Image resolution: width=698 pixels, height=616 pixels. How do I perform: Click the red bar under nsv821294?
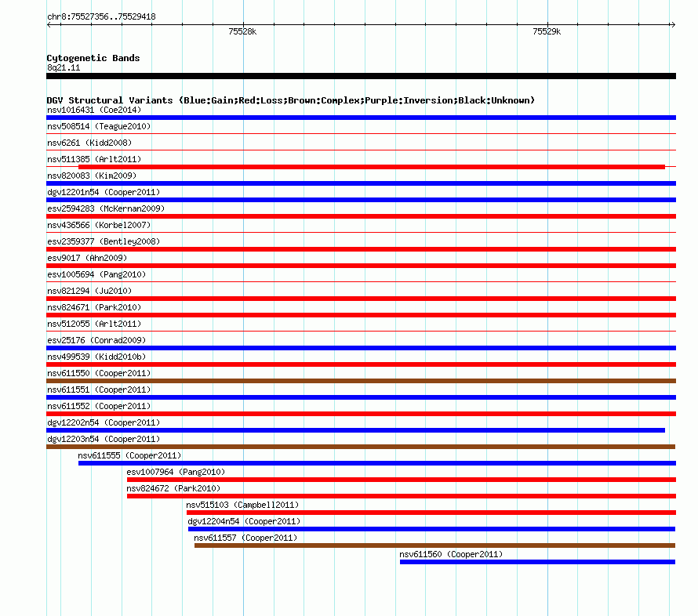click(x=361, y=299)
